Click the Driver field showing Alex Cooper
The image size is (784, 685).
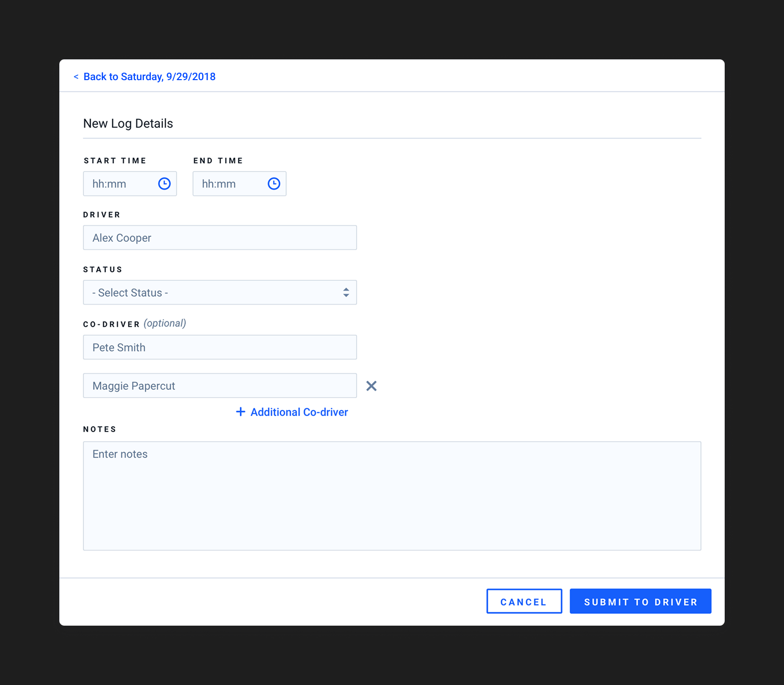pos(219,238)
